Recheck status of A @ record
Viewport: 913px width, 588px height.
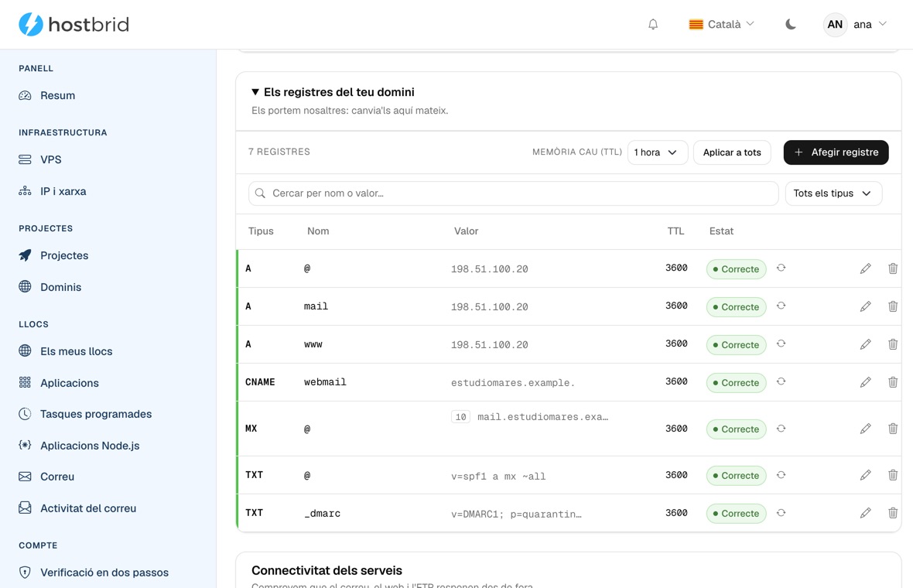click(781, 268)
